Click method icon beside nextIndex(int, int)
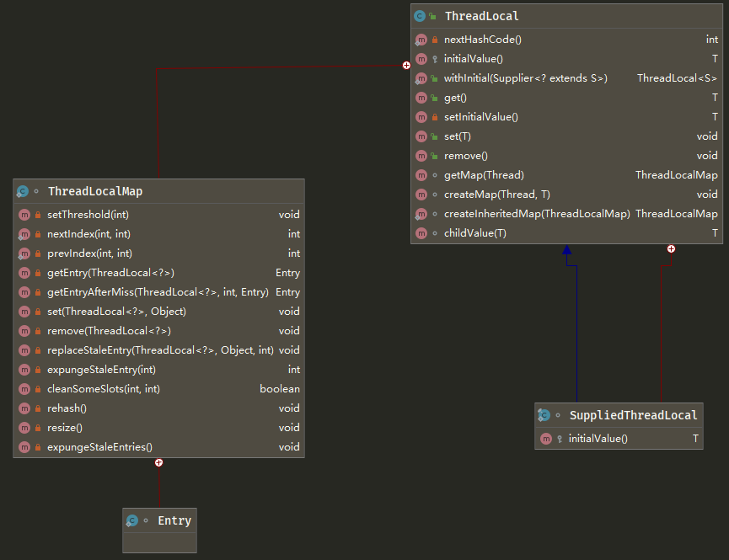 click(24, 234)
